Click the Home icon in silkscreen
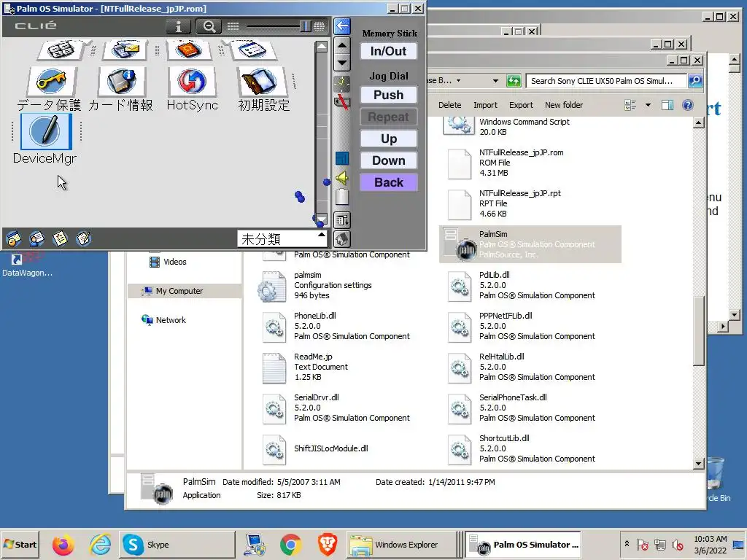Viewport: 747px width, 560px height. 341,238
